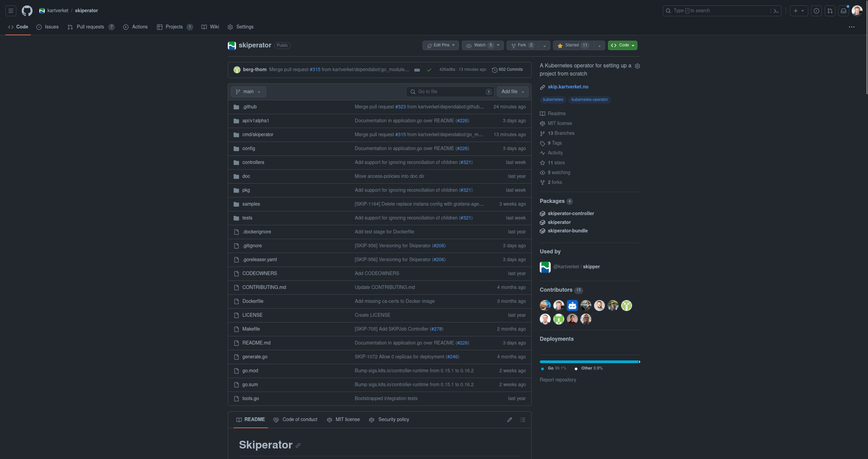Open the GitHub home logo
868x459 pixels.
pos(27,11)
